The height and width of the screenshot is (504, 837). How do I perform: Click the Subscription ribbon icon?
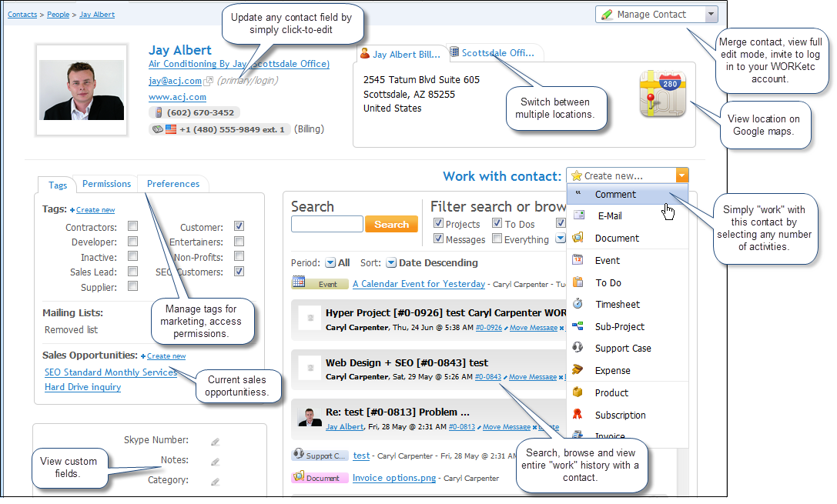click(578, 415)
